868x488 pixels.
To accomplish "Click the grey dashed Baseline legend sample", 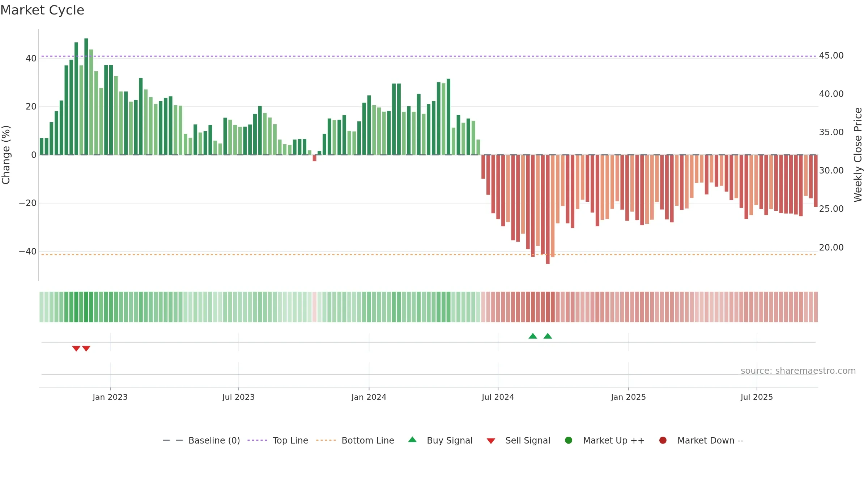I will click(173, 440).
